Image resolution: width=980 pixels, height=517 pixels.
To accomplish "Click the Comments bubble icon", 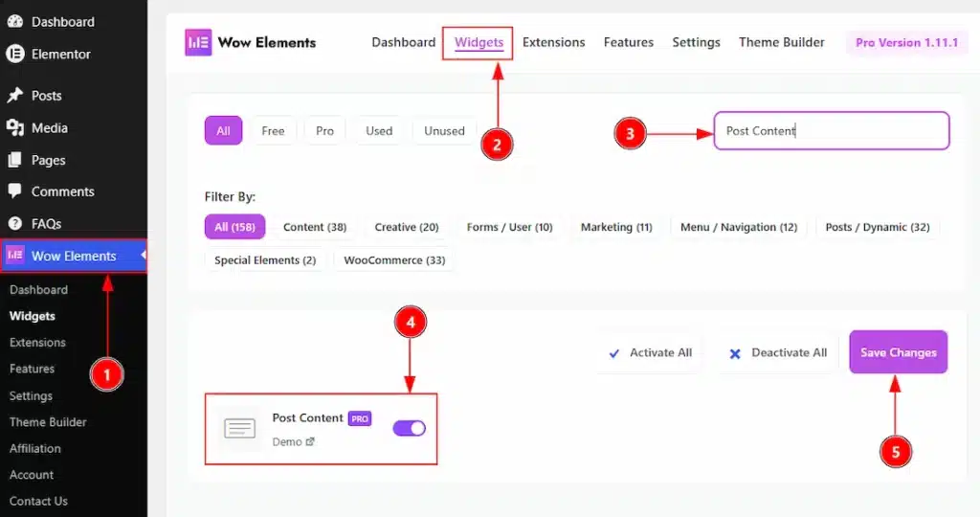I will [x=15, y=191].
